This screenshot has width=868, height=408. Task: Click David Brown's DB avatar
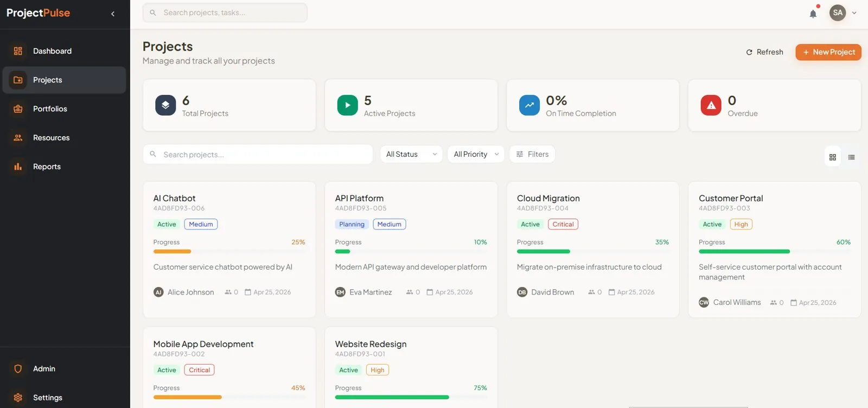pos(522,292)
